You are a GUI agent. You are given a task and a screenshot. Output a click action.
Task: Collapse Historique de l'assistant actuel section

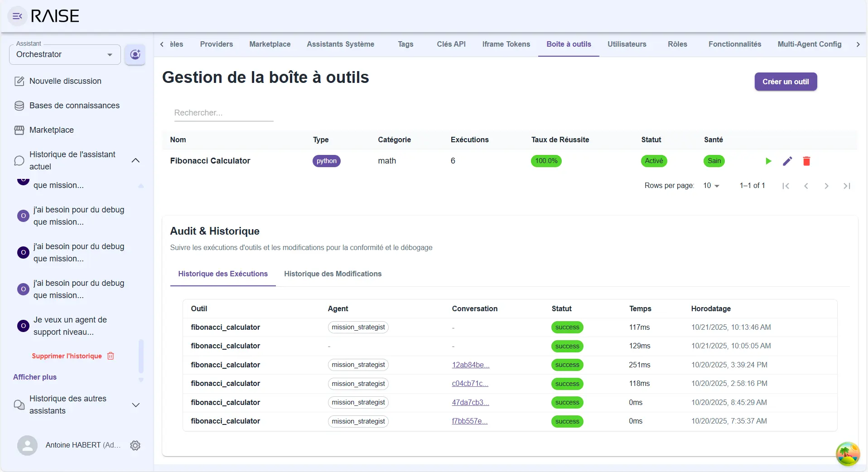[135, 160]
